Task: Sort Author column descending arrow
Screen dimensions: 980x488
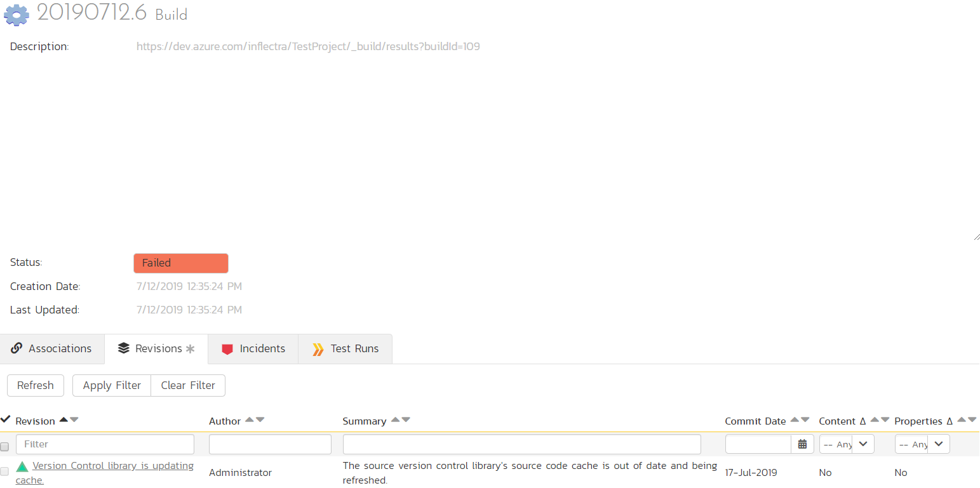Action: click(x=260, y=420)
